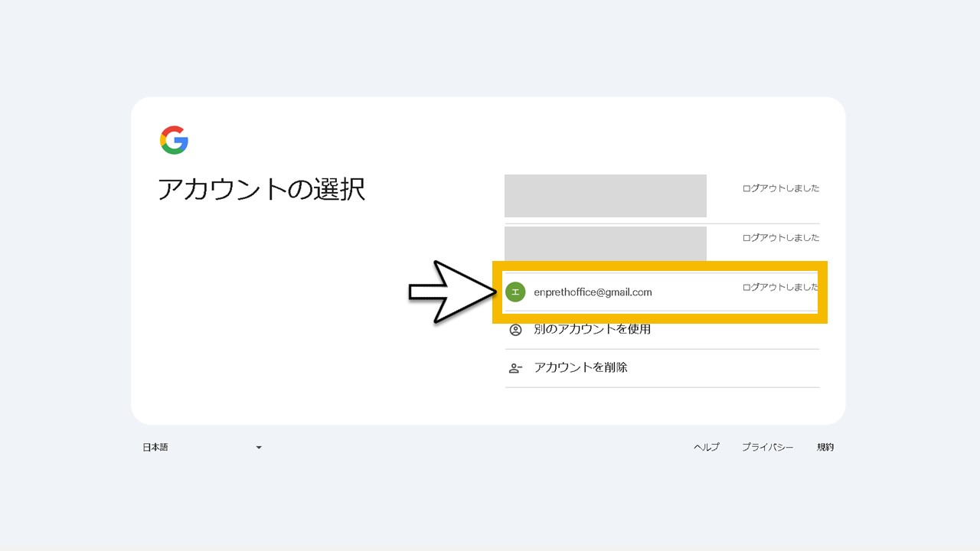
Task: Click ログアウトしました beside enprethoffice account
Action: [780, 288]
